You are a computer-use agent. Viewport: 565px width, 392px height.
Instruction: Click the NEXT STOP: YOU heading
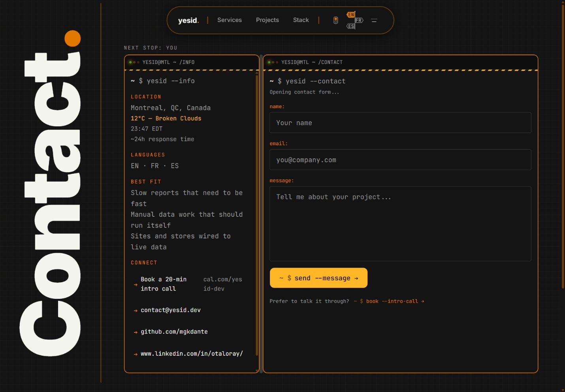point(151,48)
